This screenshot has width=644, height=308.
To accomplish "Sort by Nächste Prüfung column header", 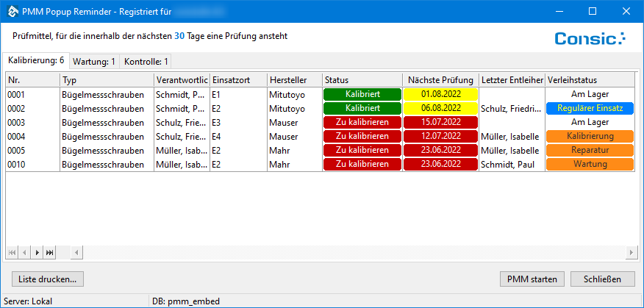I will [x=440, y=80].
